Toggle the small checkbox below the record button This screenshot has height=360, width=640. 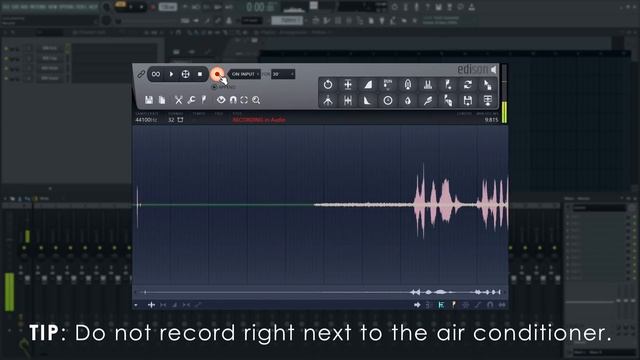214,87
